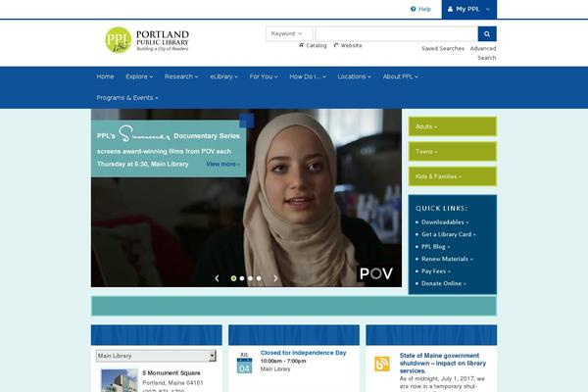This screenshot has height=392, width=588.
Task: Select the fourth carousel dot
Action: pos(259,278)
